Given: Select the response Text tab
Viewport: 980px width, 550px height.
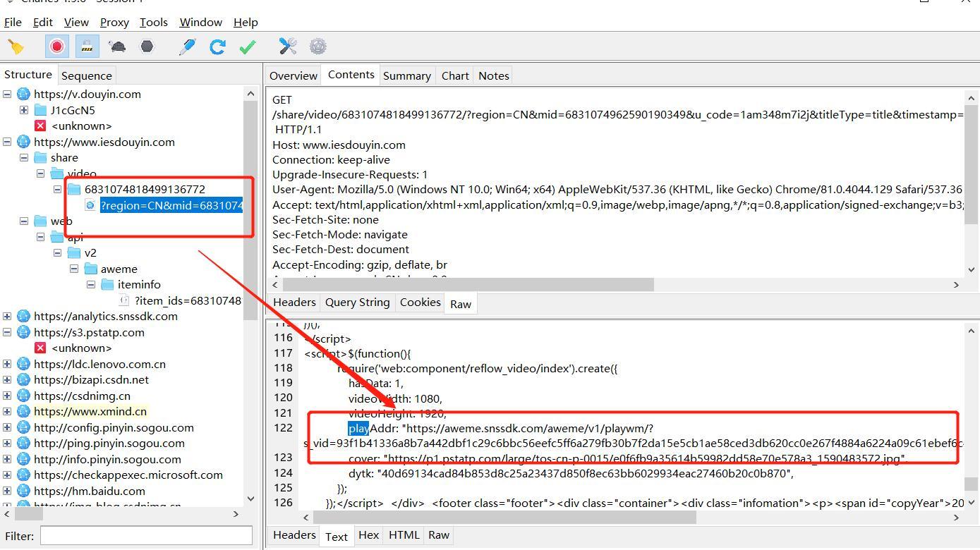Looking at the screenshot, I should [x=337, y=537].
